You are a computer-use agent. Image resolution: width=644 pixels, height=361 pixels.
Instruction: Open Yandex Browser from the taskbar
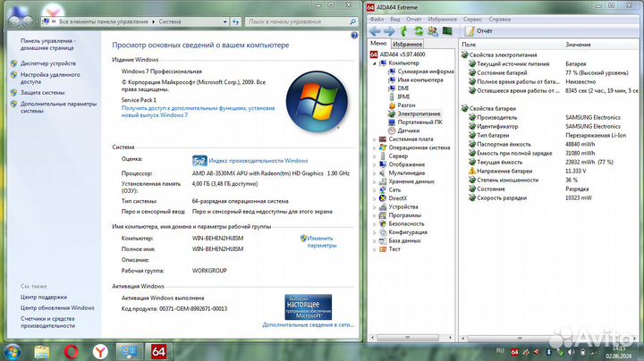pyautogui.click(x=102, y=352)
